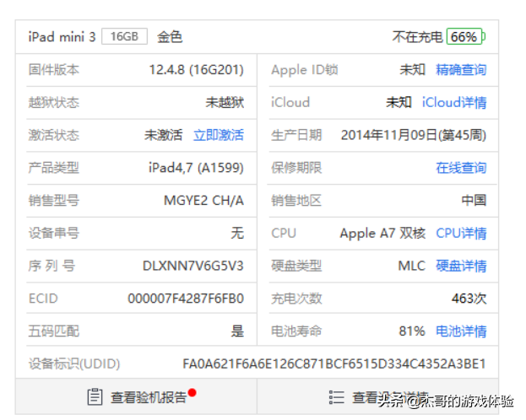Select charge count 463次
Screen dimensions: 526x420
pos(469,299)
